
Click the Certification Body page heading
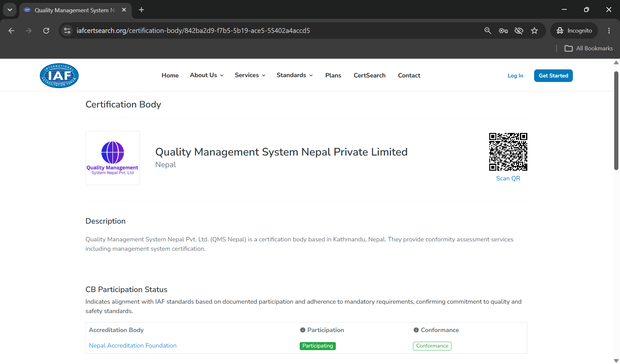[123, 105]
